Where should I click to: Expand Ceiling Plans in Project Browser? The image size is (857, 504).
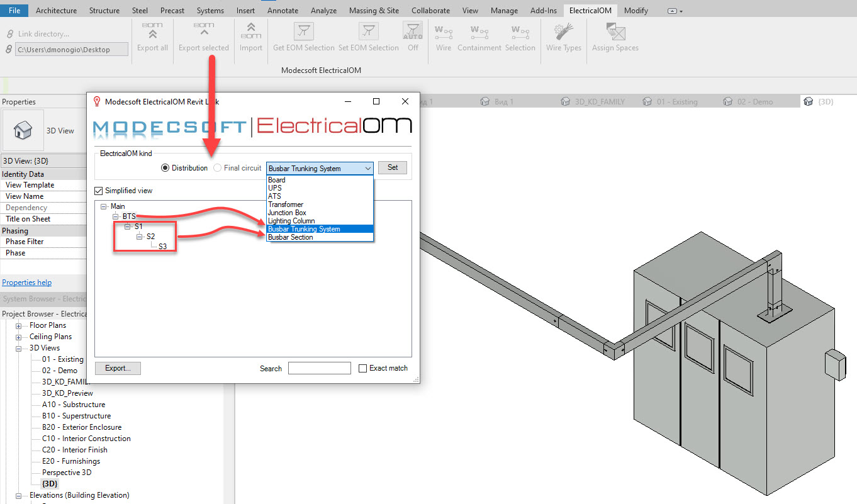tap(18, 337)
